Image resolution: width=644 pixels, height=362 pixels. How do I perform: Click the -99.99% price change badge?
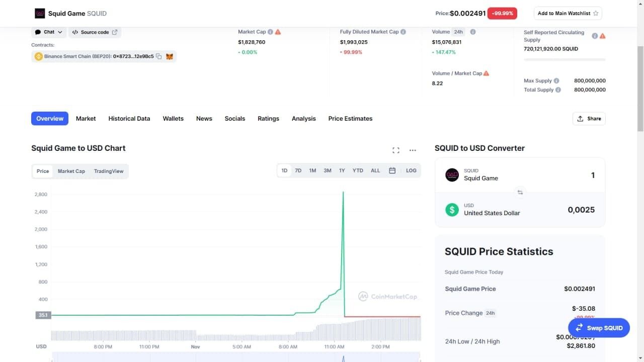click(x=502, y=14)
